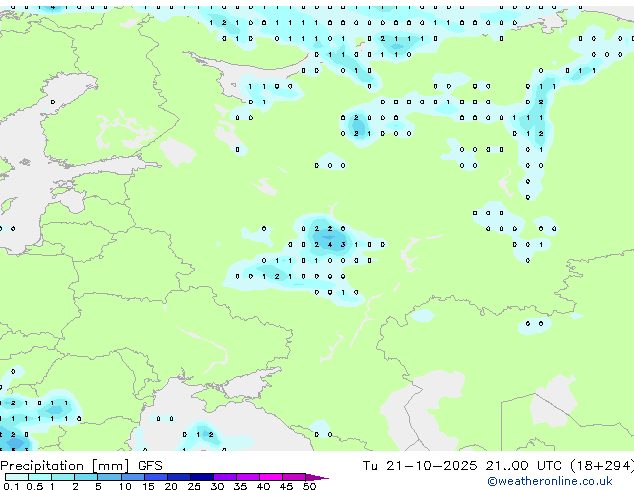Viewport: 634px width, 490px height.
Task: Click the 1–2 mm legend color swatch
Action: pyautogui.click(x=63, y=477)
